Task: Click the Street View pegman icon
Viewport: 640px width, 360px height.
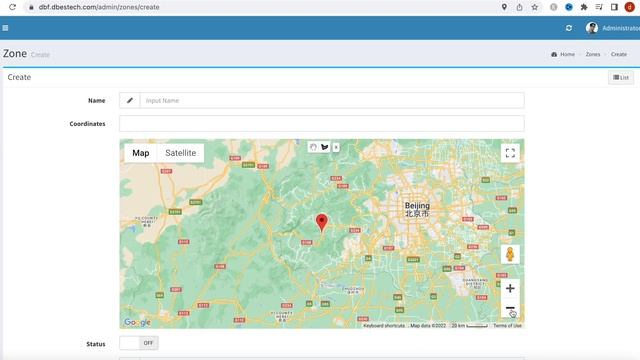Action: [x=510, y=254]
